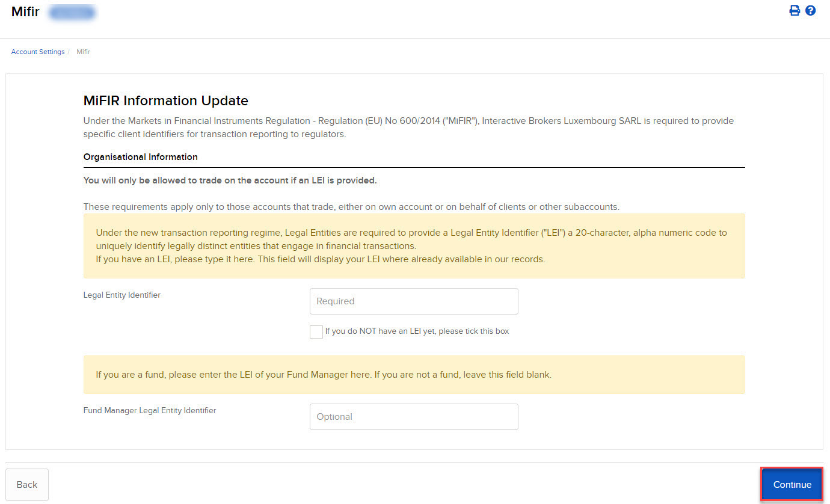Screen dimensions: 830x504
Task: Click the blurred account ID beside Mifir title
Action: pos(72,12)
